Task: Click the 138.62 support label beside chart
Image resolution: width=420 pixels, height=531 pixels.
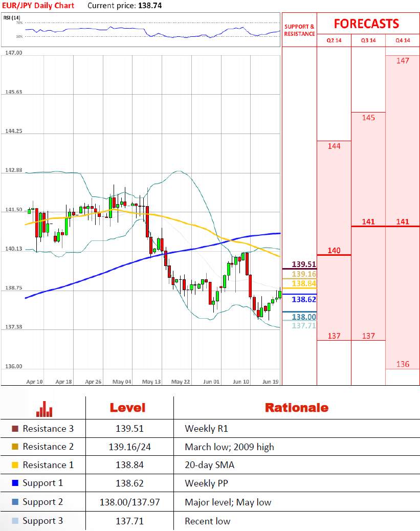Action: pyautogui.click(x=304, y=299)
